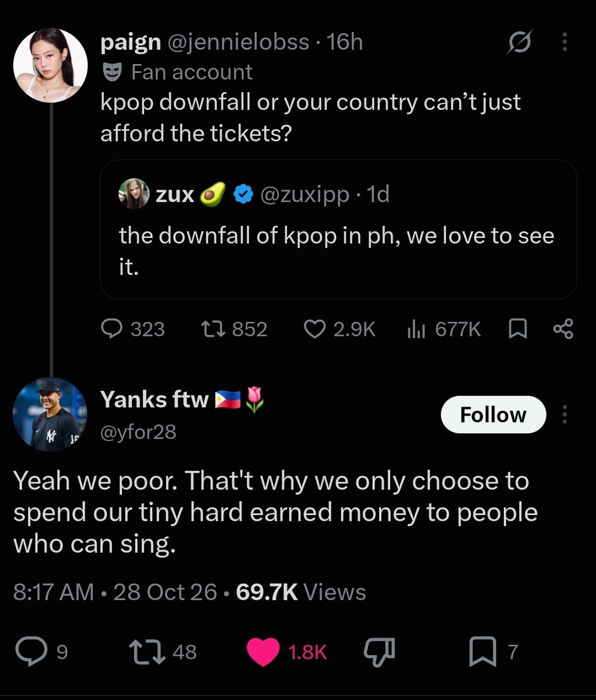The width and height of the screenshot is (596, 700).
Task: Open Grok slashed-circle icon on paign's post
Action: pyautogui.click(x=519, y=43)
